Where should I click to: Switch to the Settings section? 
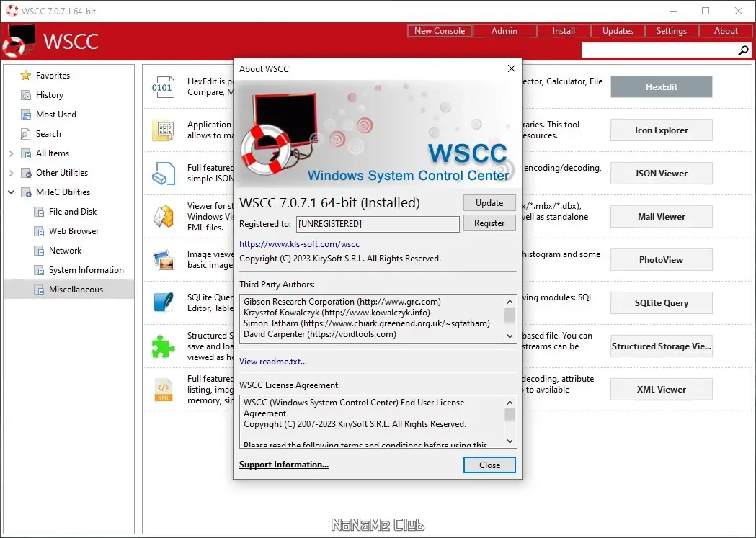pyautogui.click(x=671, y=30)
